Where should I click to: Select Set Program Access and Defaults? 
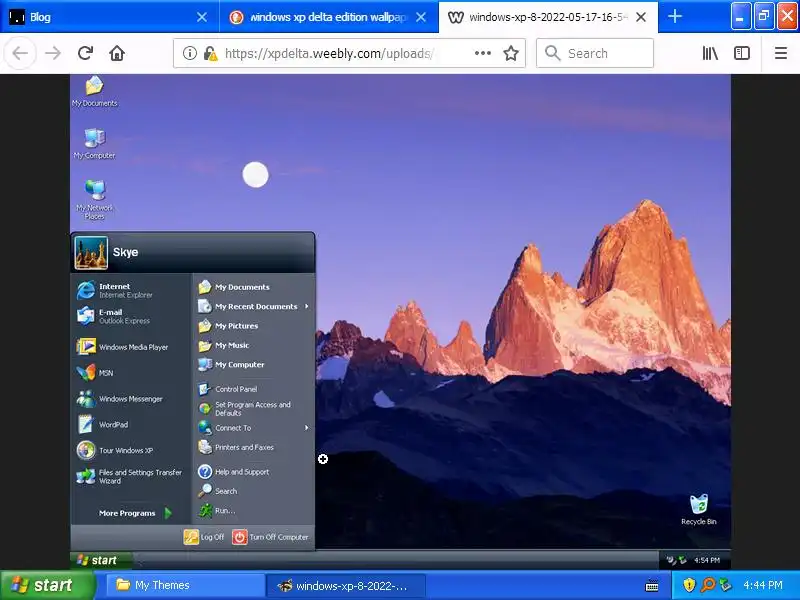click(x=254, y=409)
